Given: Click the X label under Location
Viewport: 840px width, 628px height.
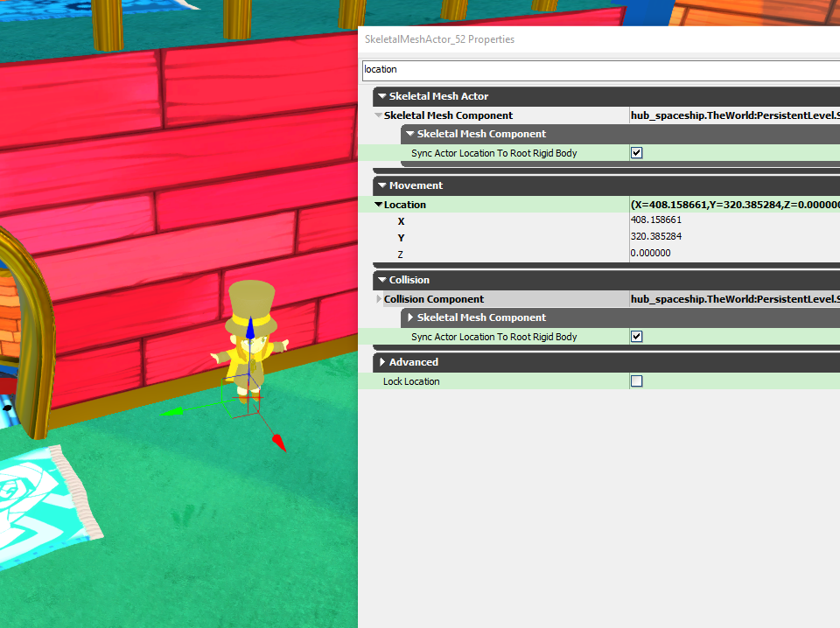Looking at the screenshot, I should click(x=401, y=221).
